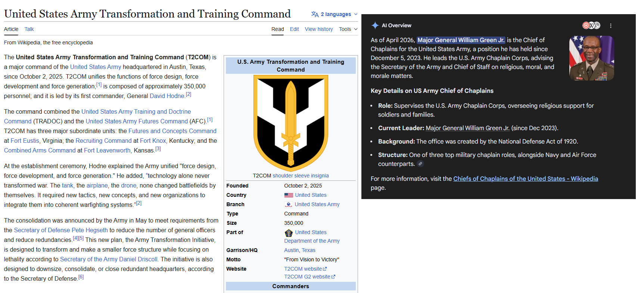Screen dimensions: 644x293
Task: Click the US flag icon in Country row
Action: tap(289, 195)
